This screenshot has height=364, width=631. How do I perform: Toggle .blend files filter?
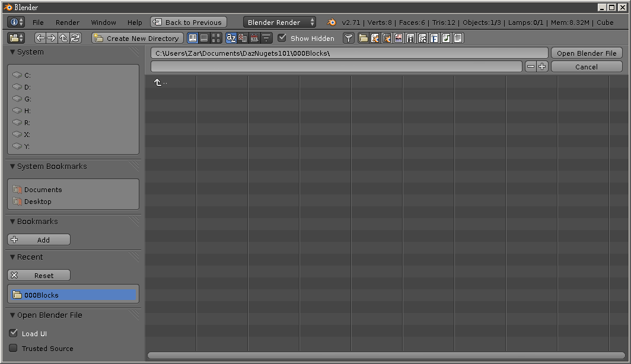375,38
